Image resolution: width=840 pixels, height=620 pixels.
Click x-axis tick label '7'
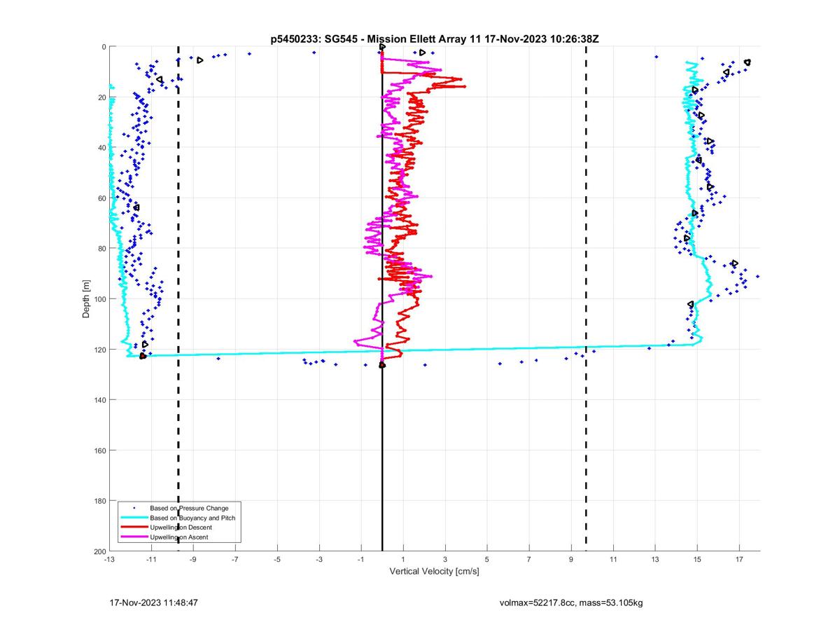(529, 559)
